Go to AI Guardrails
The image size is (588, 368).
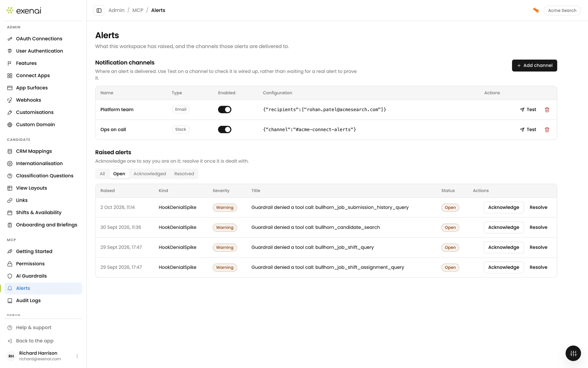[x=43, y=276]
